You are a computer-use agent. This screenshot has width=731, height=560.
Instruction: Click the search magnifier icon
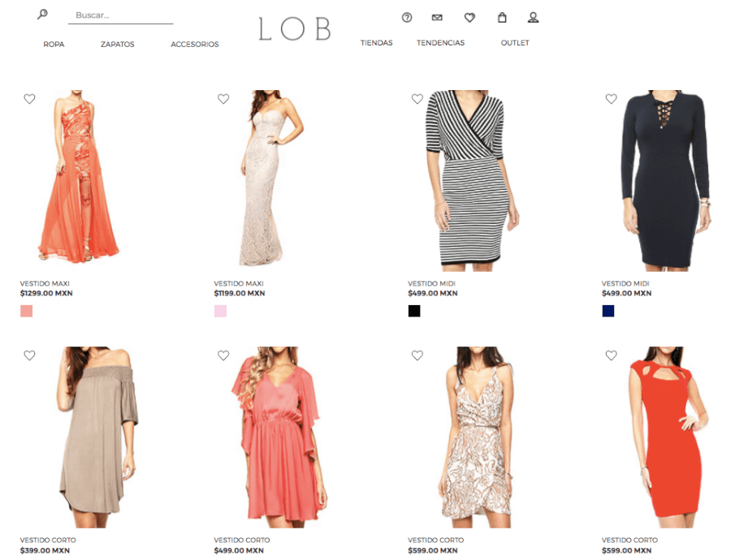[x=42, y=15]
